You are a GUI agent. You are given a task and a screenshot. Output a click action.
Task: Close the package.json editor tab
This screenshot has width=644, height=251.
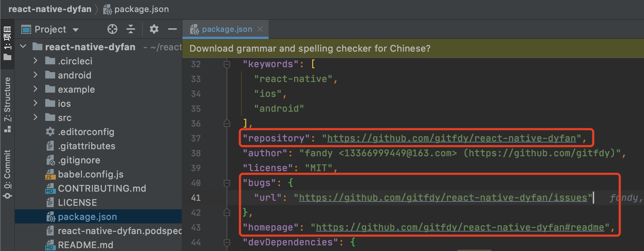click(x=260, y=29)
